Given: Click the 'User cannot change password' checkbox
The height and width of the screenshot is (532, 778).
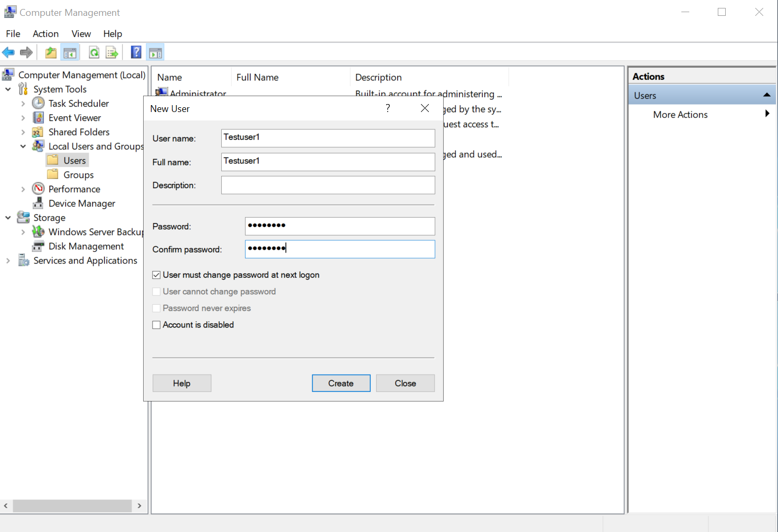Looking at the screenshot, I should point(156,292).
